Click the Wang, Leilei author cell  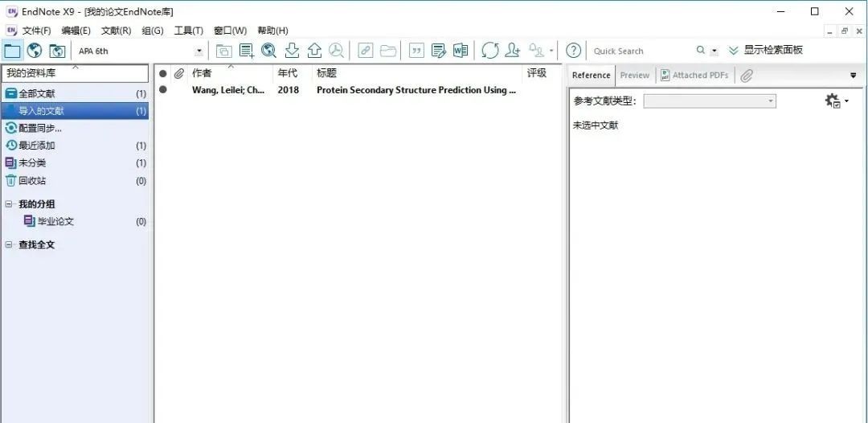coord(228,90)
